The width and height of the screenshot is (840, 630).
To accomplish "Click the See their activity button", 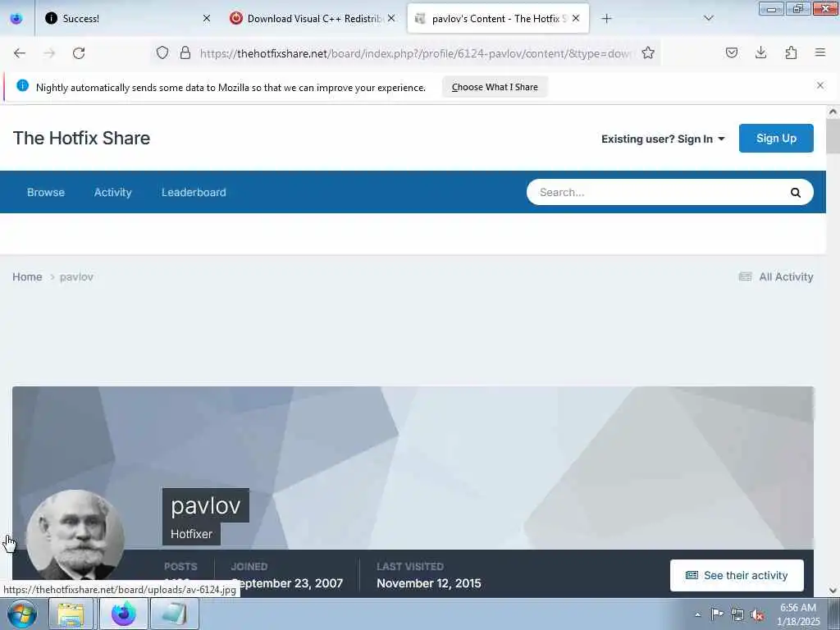I will [737, 575].
